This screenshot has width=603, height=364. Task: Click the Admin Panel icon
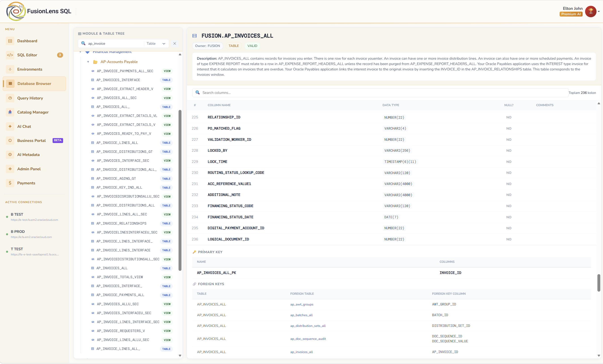pyautogui.click(x=10, y=169)
